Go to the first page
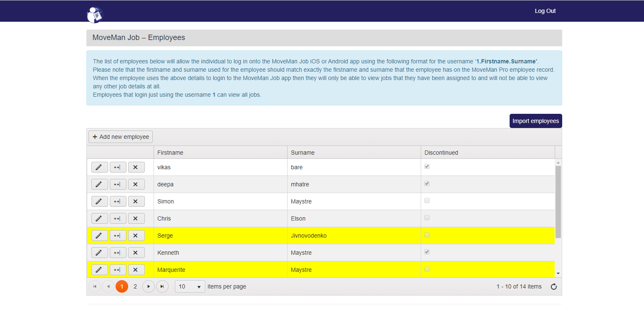This screenshot has width=644, height=311. click(95, 286)
